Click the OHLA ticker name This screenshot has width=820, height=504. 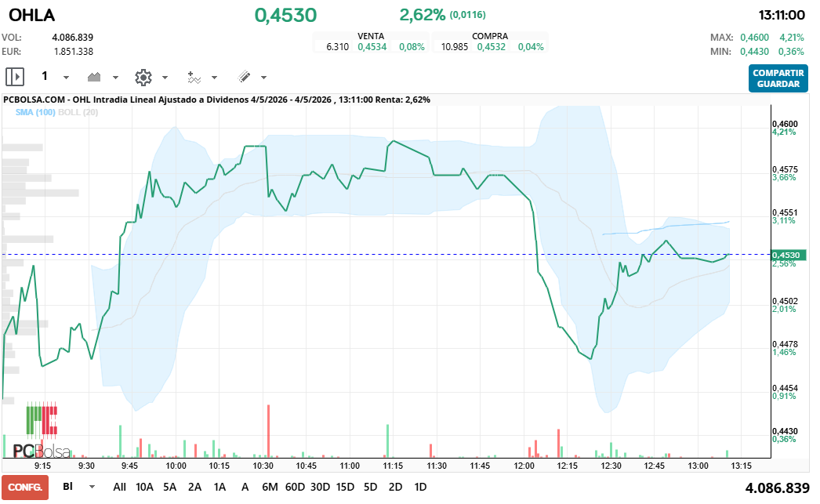coord(32,16)
